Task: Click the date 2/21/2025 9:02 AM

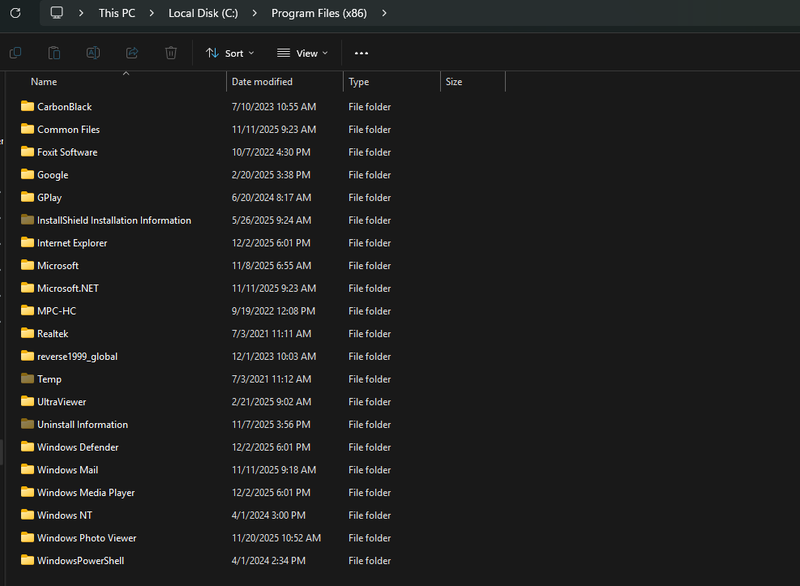Action: click(271, 402)
